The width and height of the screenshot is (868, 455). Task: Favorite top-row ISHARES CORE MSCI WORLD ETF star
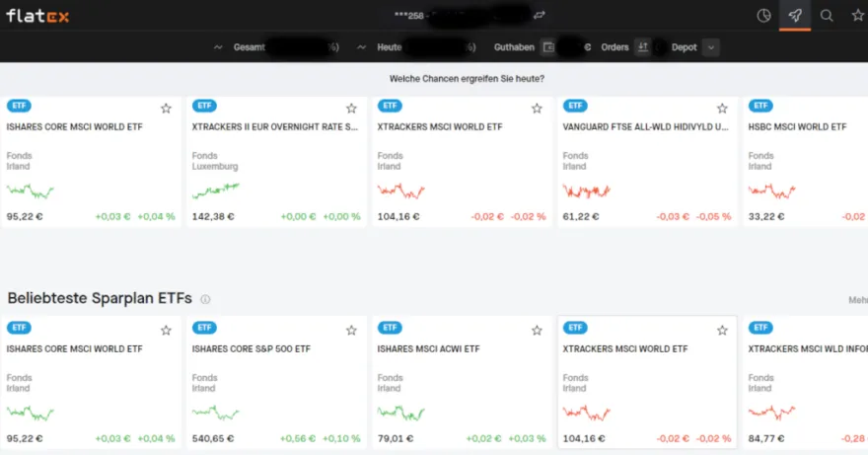click(166, 108)
